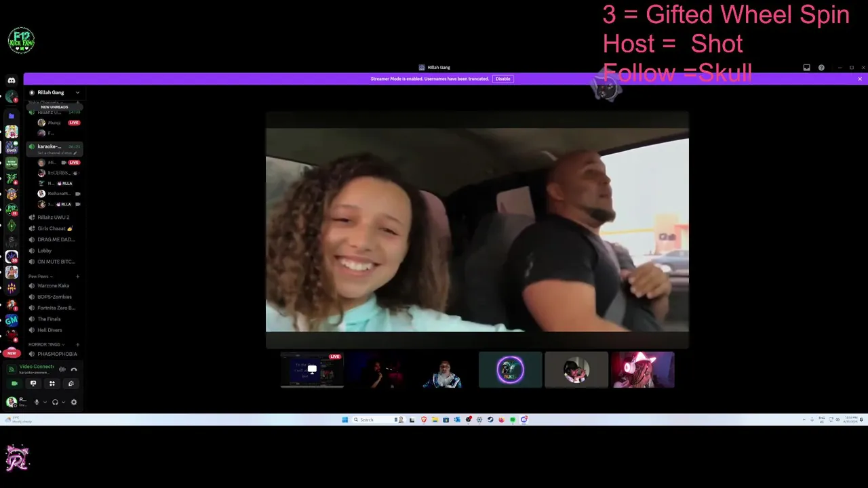The width and height of the screenshot is (868, 488).
Task: Add channel to Pew Pews category
Action: point(77,277)
